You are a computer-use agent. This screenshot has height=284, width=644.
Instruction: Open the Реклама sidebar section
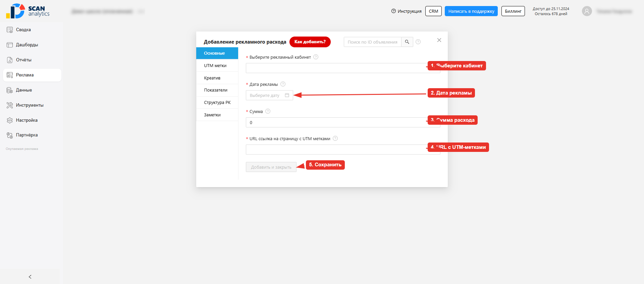[x=32, y=75]
